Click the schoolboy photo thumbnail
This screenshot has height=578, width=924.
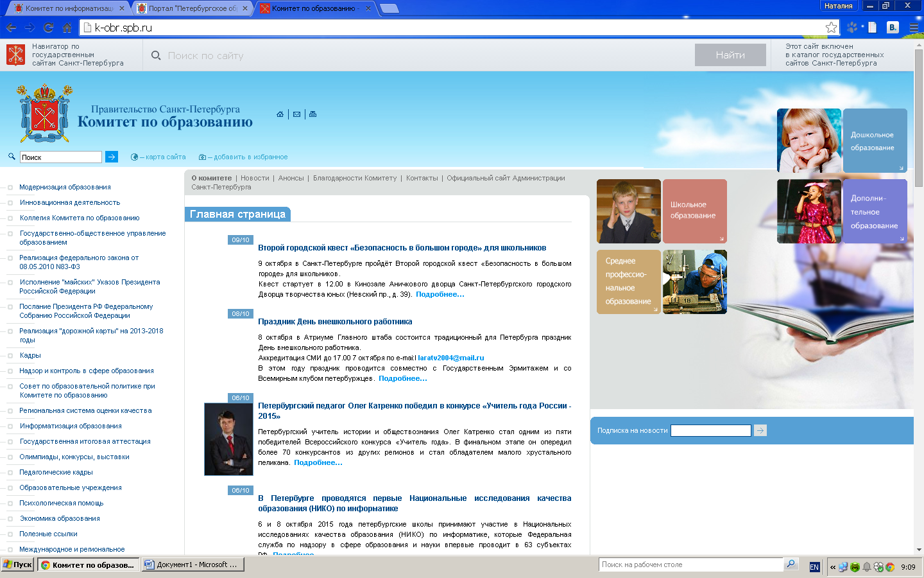[629, 211]
